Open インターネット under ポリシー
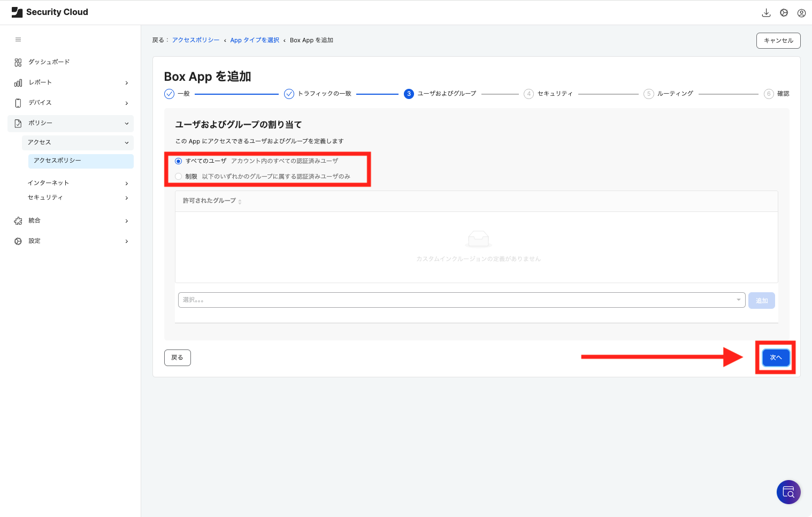 click(78, 183)
